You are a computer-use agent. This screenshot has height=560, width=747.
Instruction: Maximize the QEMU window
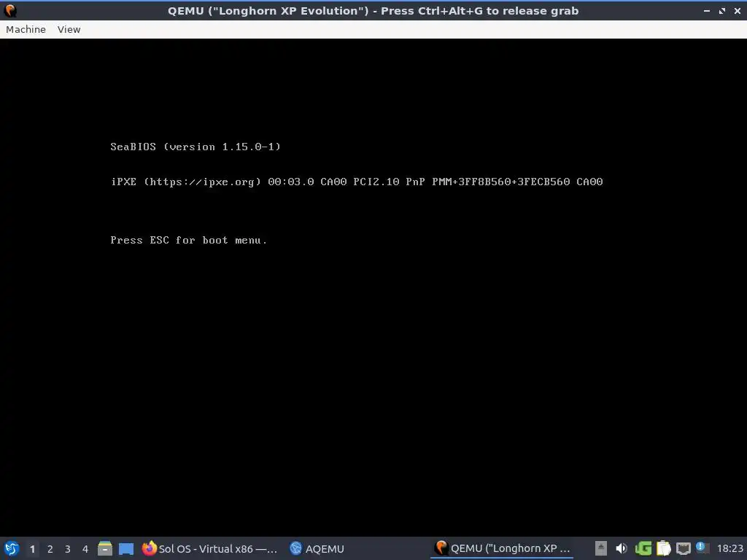click(722, 10)
